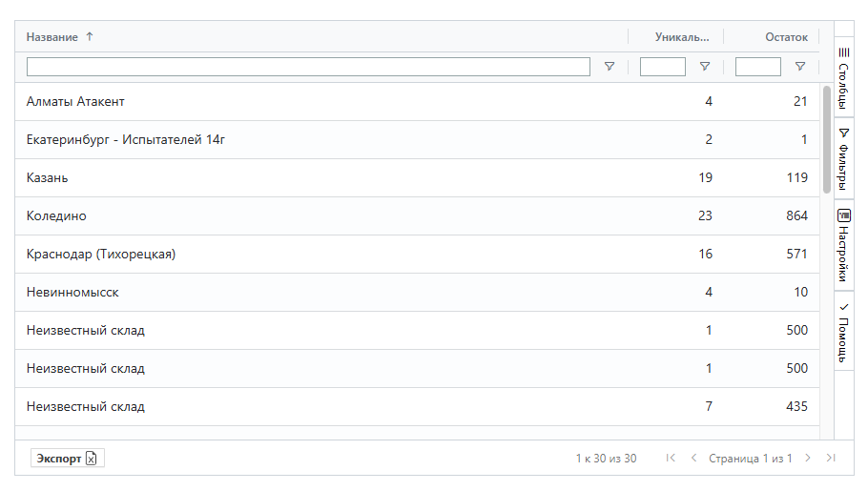Select the Алматы Атакент row
The height and width of the screenshot is (491, 868).
click(x=417, y=101)
